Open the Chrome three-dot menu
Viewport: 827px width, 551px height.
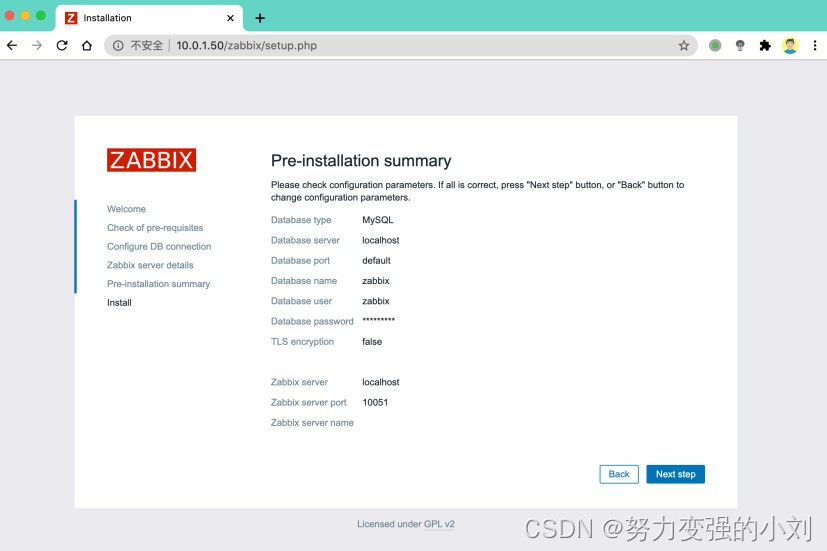[x=815, y=45]
